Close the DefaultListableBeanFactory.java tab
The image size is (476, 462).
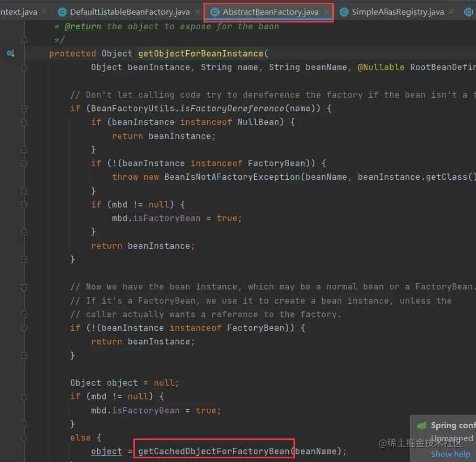198,11
